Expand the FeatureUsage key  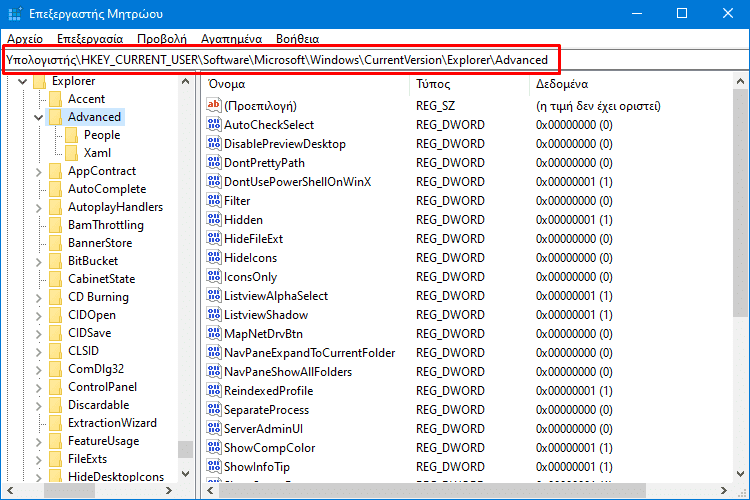click(39, 441)
